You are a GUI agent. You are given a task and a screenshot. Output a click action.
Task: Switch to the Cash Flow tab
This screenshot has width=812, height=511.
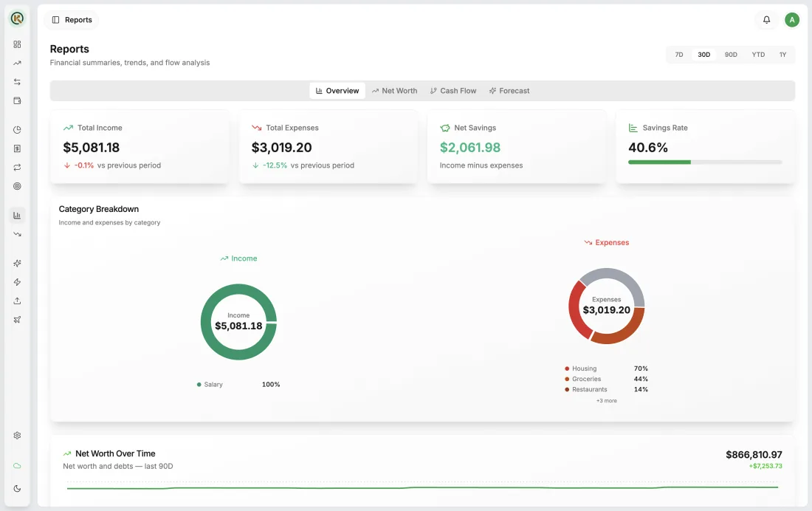tap(453, 91)
